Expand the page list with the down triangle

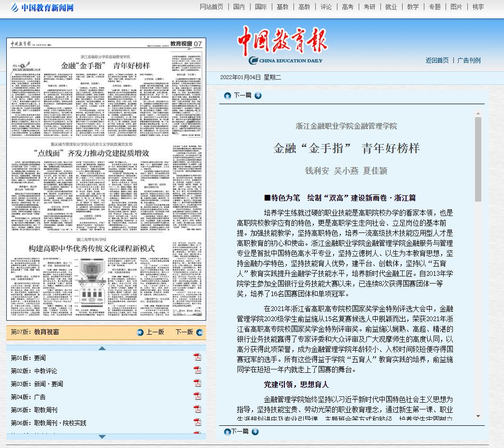click(x=102, y=437)
